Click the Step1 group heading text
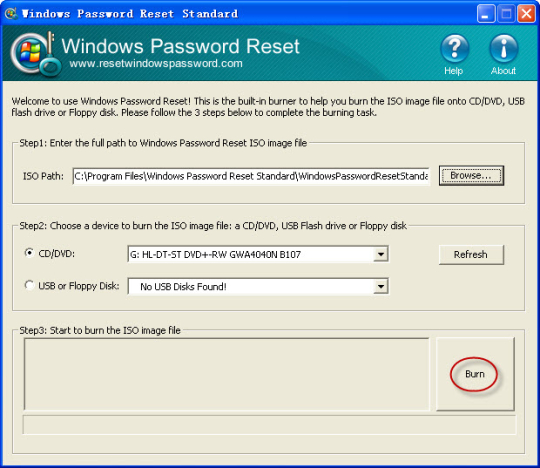540x468 pixels. (x=163, y=143)
